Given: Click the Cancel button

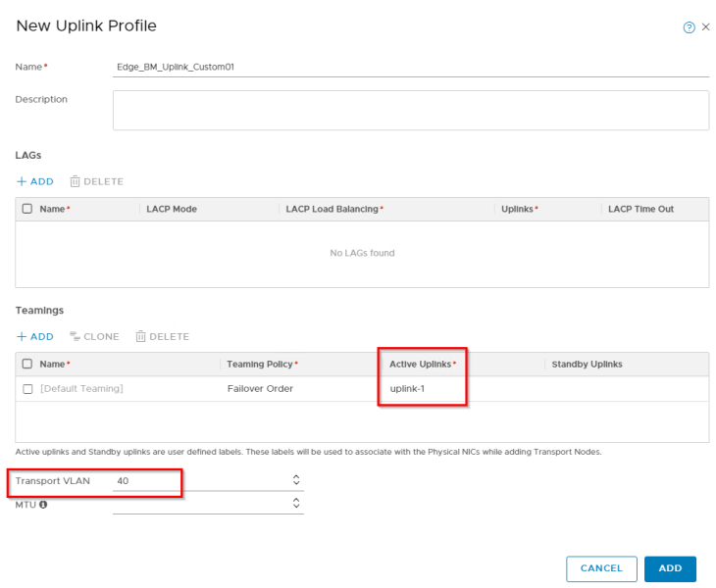Looking at the screenshot, I should [x=601, y=568].
